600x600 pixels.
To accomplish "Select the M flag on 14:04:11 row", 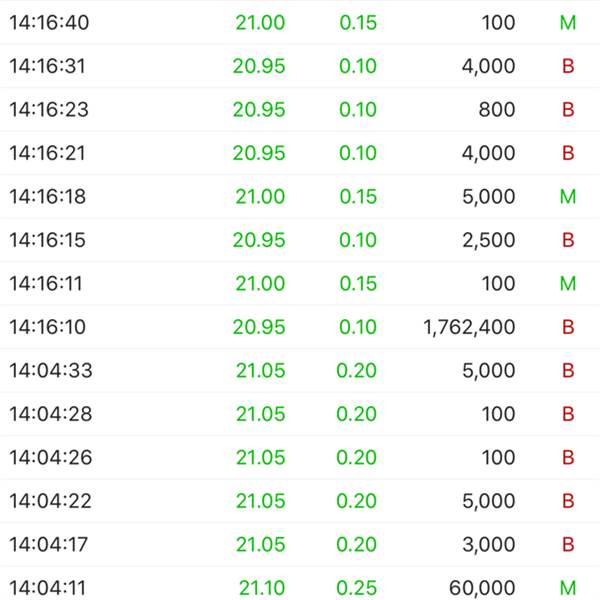I will pos(568,588).
